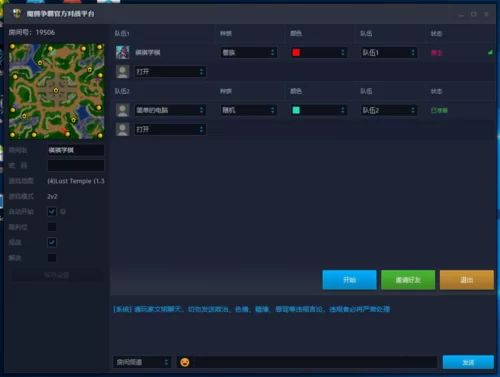Screen dimensions: 500x377
Task: Click the blue 开始 start button
Action: 349,280
